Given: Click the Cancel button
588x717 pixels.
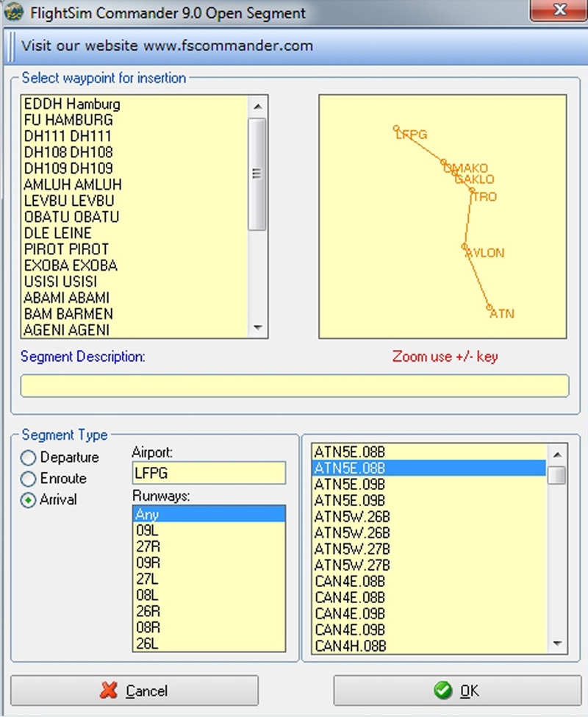Looking at the screenshot, I should coord(135,691).
